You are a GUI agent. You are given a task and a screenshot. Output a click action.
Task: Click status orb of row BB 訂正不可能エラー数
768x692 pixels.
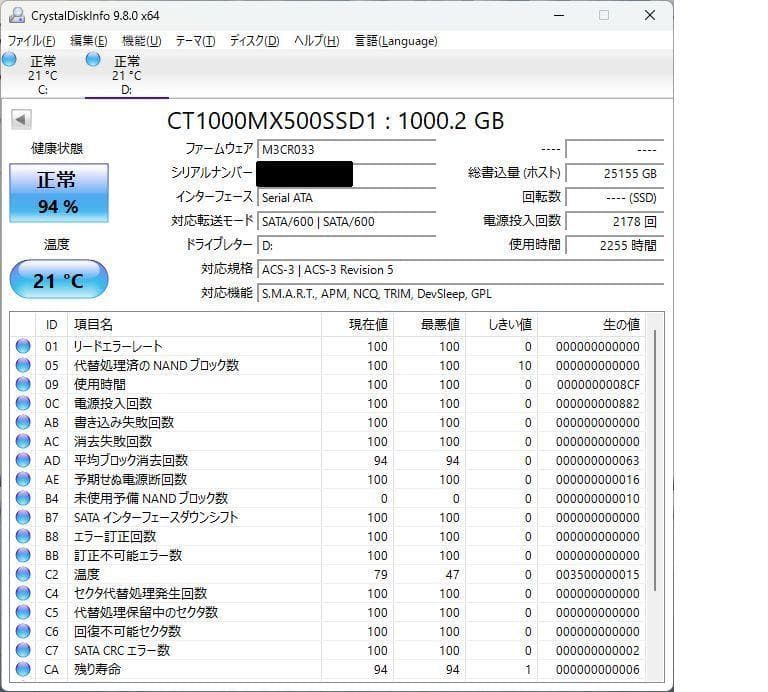coord(23,555)
